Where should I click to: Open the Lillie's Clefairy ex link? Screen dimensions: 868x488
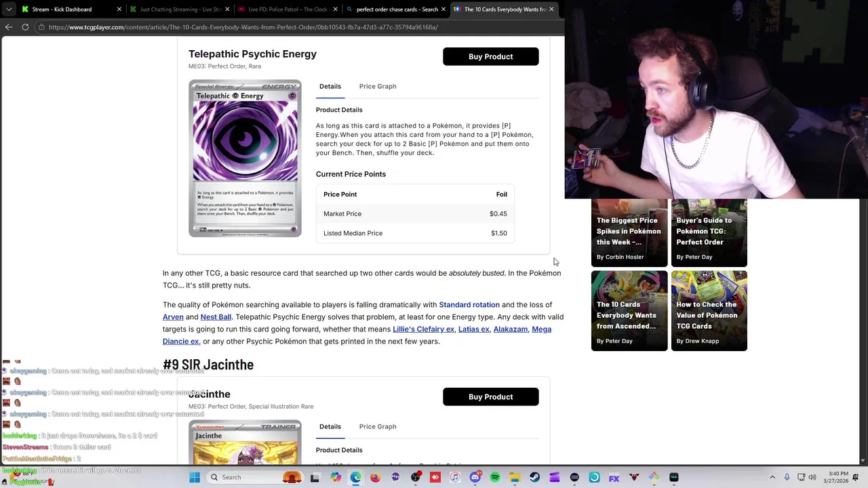pos(423,329)
